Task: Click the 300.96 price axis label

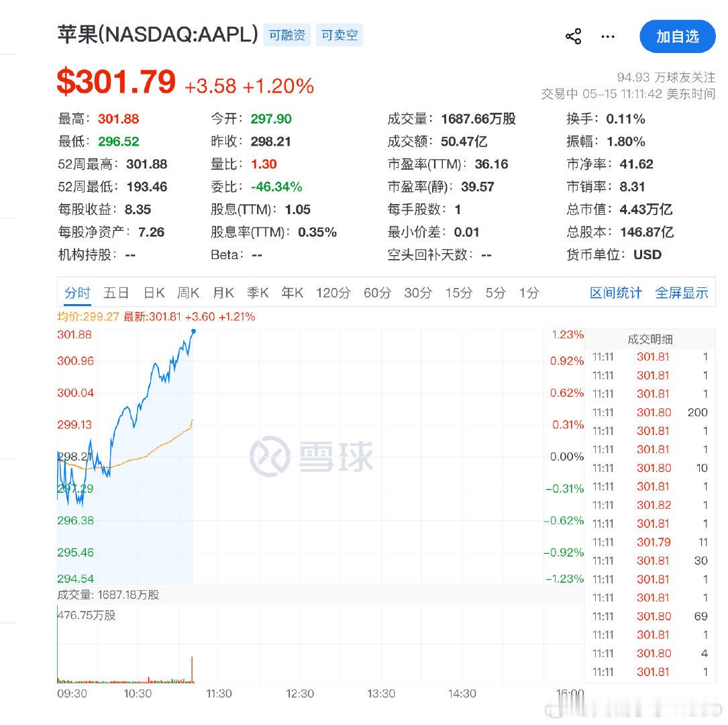Action: coord(75,361)
